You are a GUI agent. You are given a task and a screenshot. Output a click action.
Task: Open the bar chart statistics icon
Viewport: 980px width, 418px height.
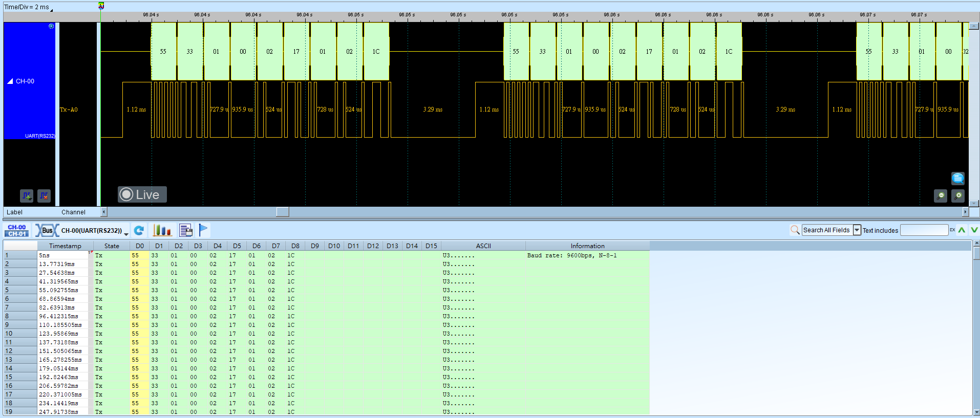click(162, 230)
